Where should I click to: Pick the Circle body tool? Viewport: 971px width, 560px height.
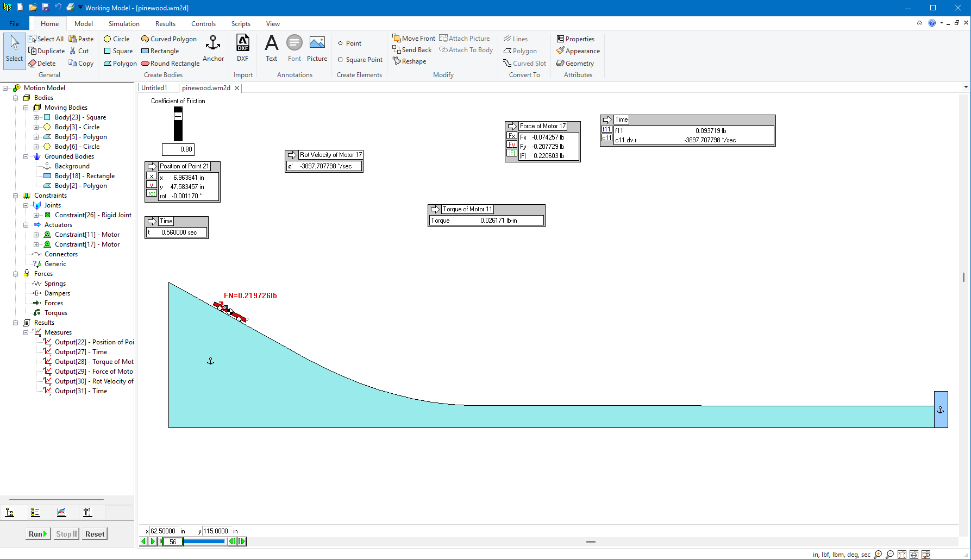pyautogui.click(x=116, y=39)
